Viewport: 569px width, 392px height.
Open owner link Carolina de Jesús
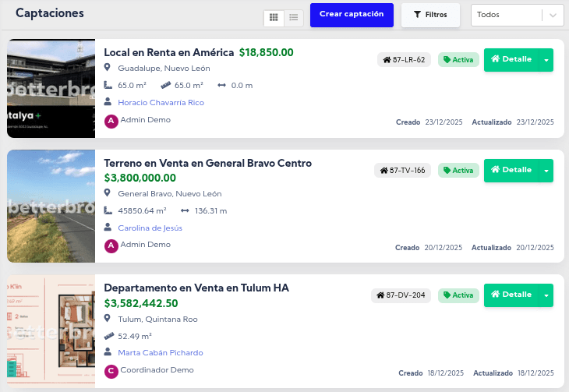(x=150, y=228)
